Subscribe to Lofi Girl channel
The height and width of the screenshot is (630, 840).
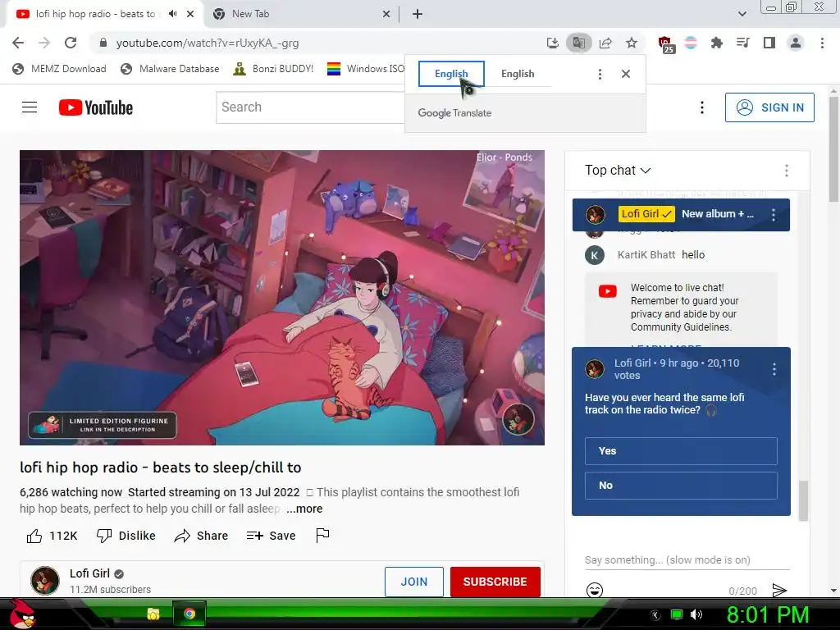tap(495, 582)
